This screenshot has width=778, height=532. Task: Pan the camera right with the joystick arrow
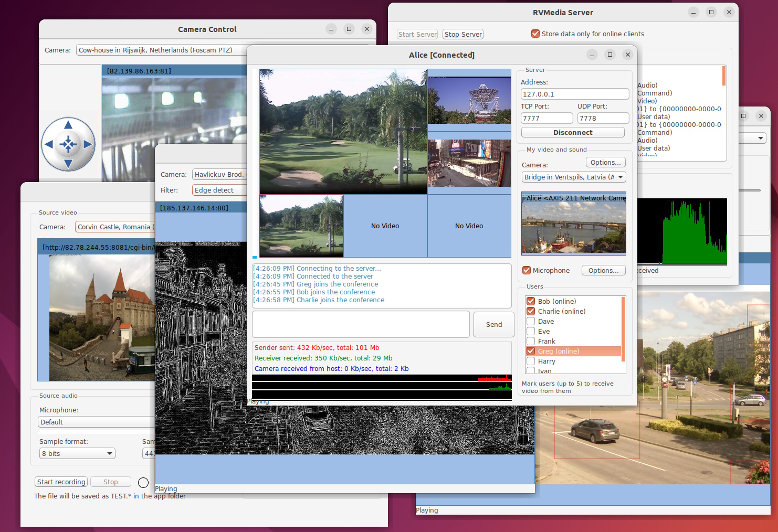click(88, 145)
